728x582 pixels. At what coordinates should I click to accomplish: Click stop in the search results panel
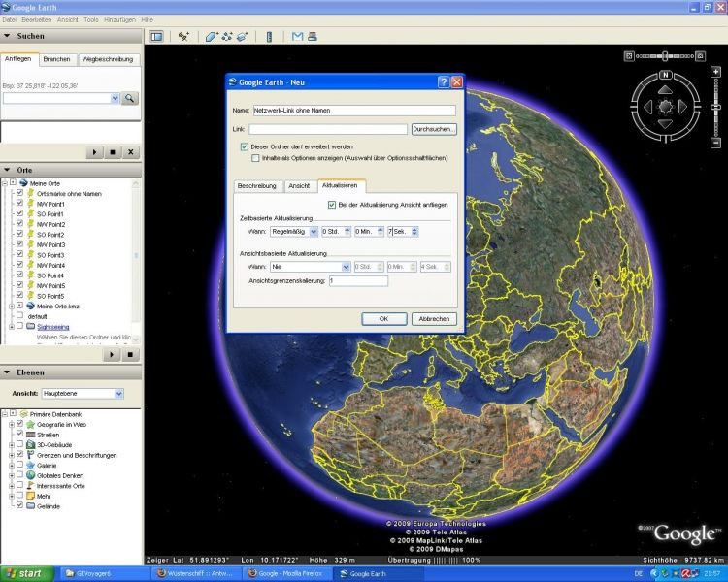coord(113,152)
